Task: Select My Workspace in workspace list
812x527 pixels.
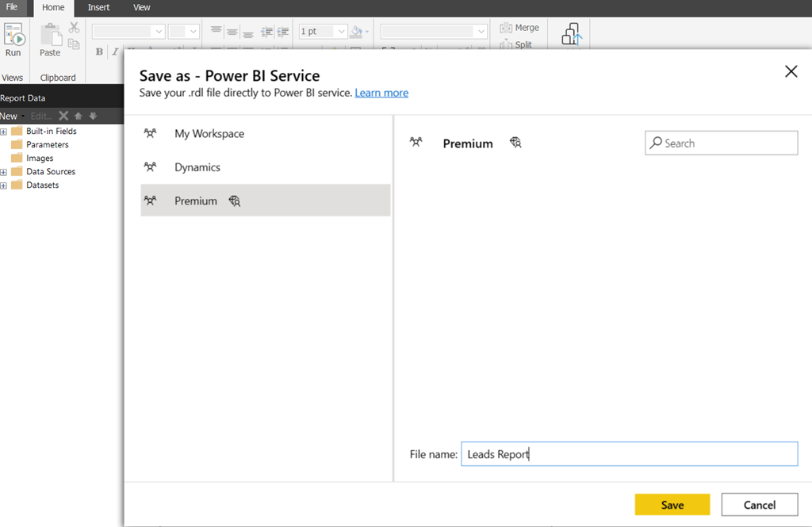Action: 265,134
